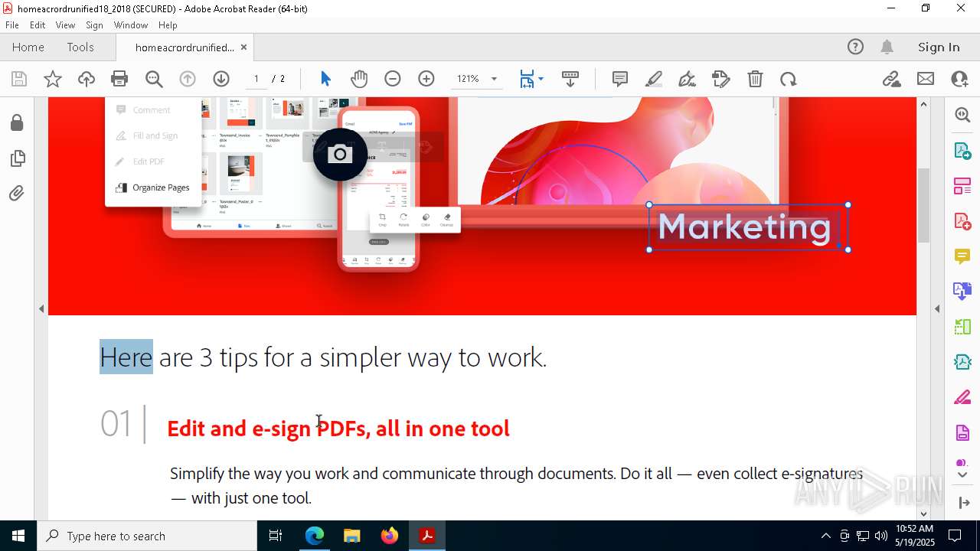Open Firefox from the taskbar
This screenshot has width=980, height=551.
pyautogui.click(x=390, y=536)
